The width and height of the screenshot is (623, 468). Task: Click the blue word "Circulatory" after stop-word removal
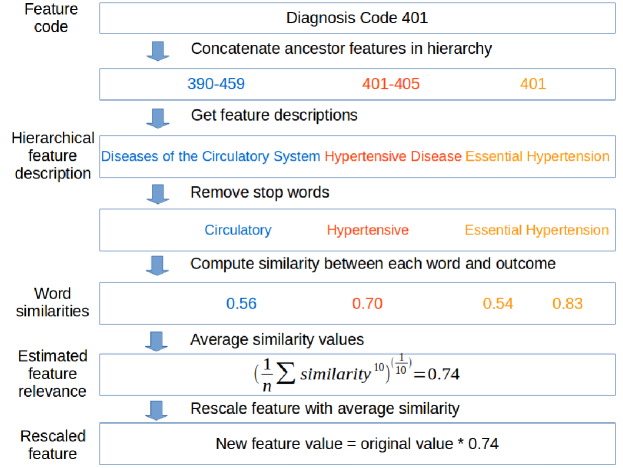click(x=237, y=230)
